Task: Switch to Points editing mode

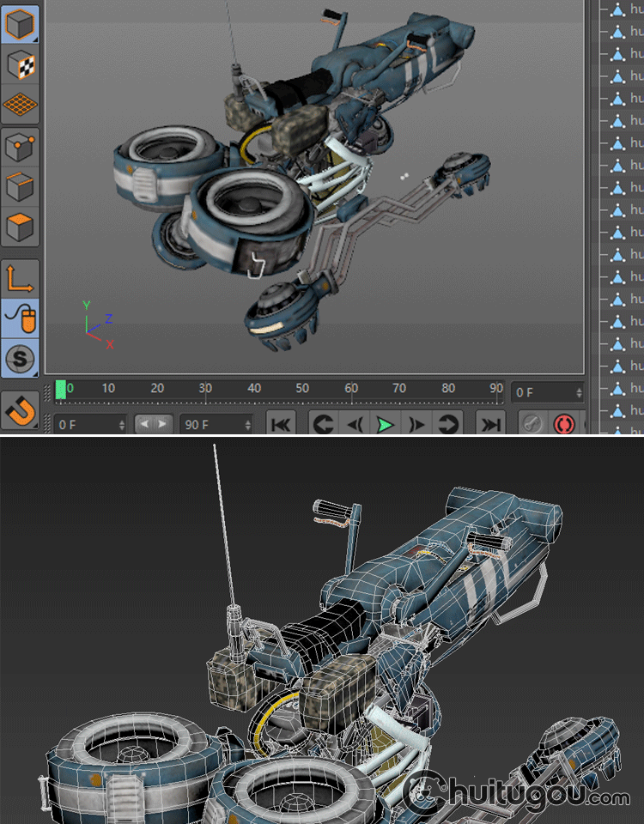Action: tap(21, 148)
